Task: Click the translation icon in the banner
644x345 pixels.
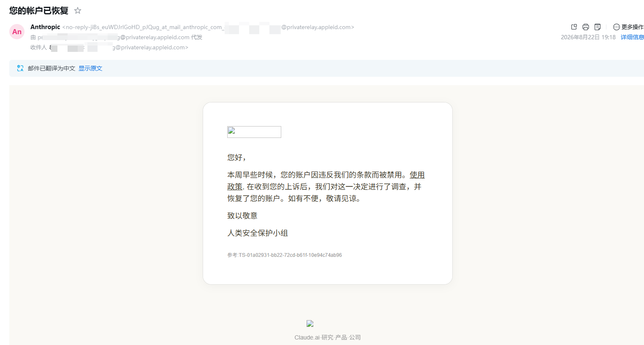Action: [20, 68]
